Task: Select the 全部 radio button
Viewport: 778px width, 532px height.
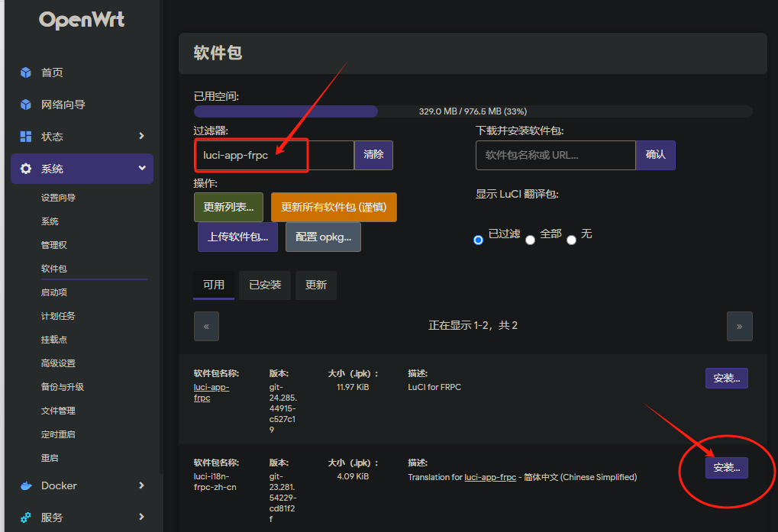Action: 531,240
